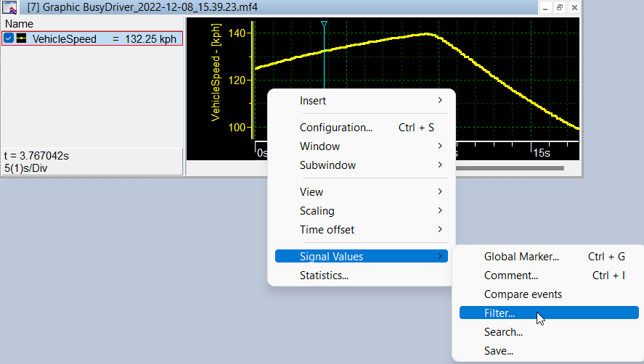Expand arrow next to Signal Values
This screenshot has width=644, height=364.
(x=440, y=256)
